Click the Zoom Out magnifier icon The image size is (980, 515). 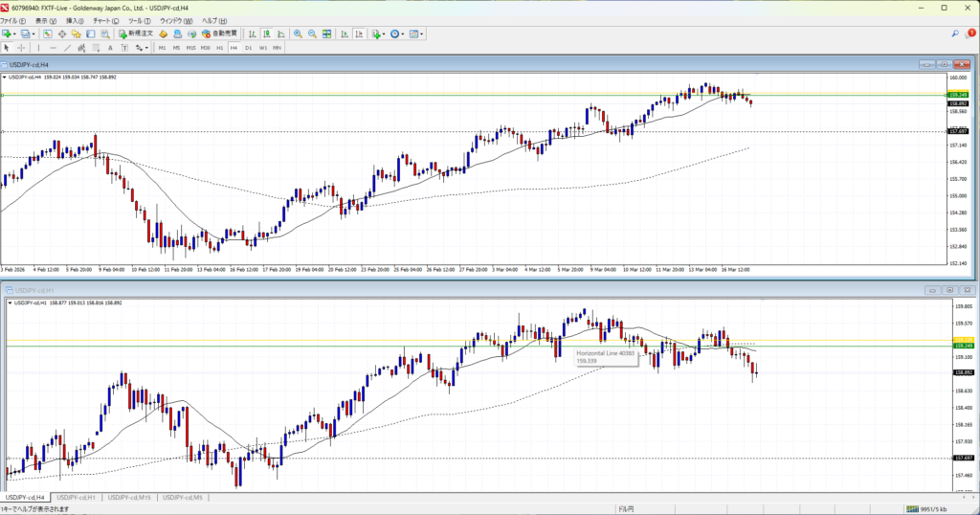[312, 34]
